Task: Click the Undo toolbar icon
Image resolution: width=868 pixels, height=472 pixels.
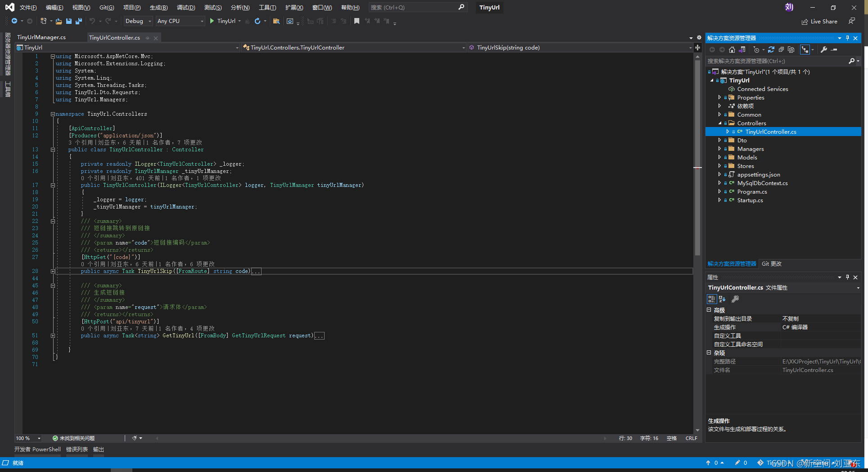Action: click(x=92, y=21)
